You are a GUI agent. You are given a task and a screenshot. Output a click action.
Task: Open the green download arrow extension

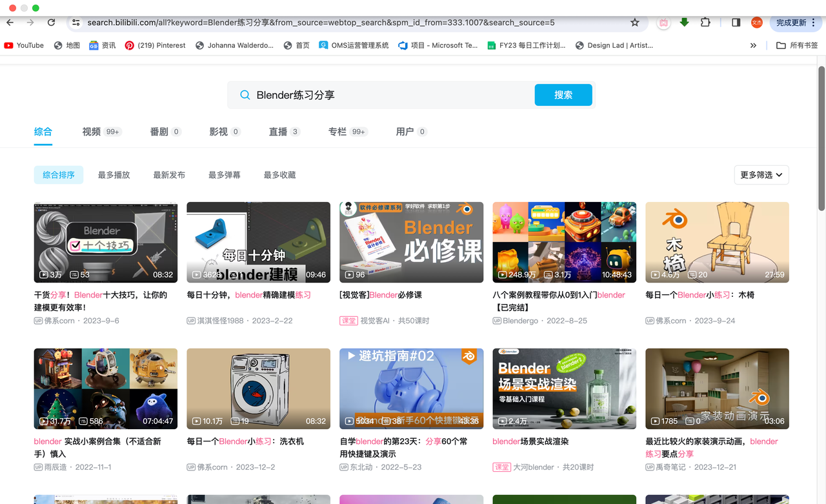point(685,23)
